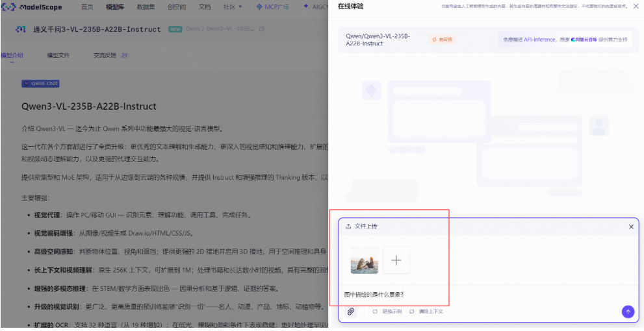This screenshot has height=331, width=644.
Task: Close the 文件上传 section
Action: pyautogui.click(x=631, y=227)
